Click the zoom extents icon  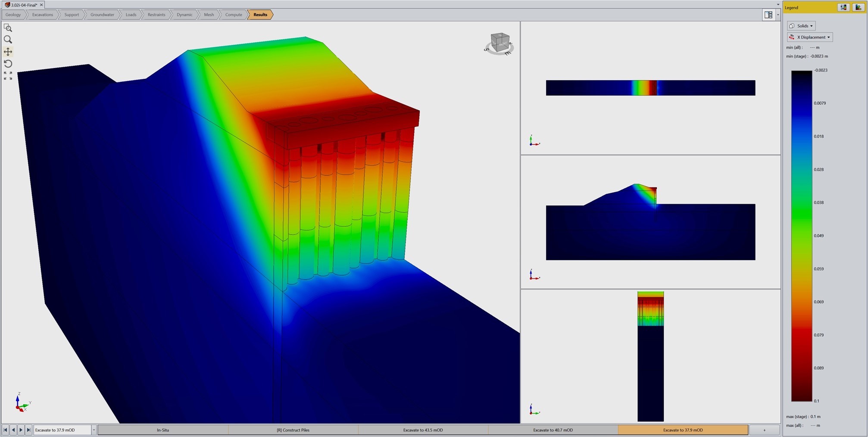(x=8, y=76)
